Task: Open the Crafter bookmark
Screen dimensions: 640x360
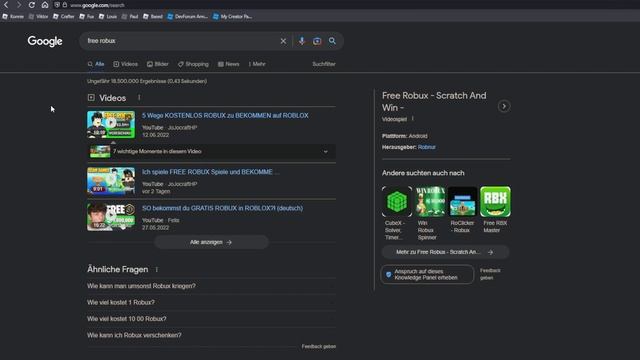Action: click(x=64, y=17)
